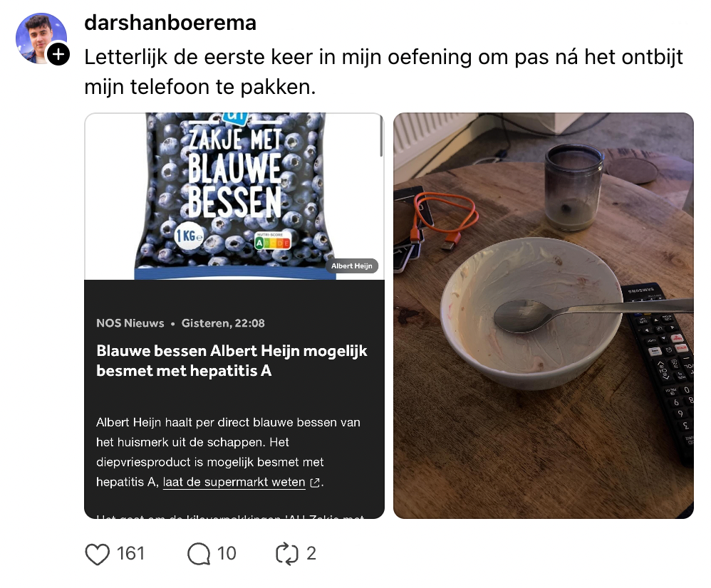The image size is (711, 588).
Task: Open the profile picture of darshanboerema
Action: coord(41,38)
